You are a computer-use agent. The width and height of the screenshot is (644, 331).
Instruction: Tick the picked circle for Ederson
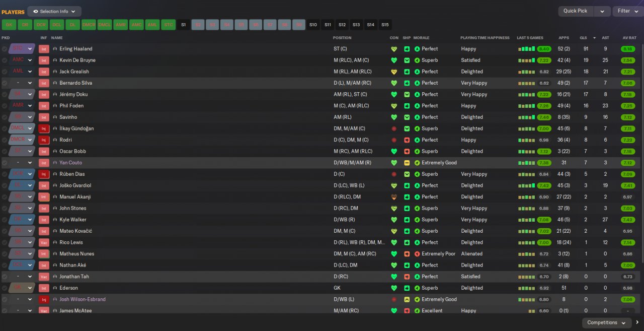point(5,288)
